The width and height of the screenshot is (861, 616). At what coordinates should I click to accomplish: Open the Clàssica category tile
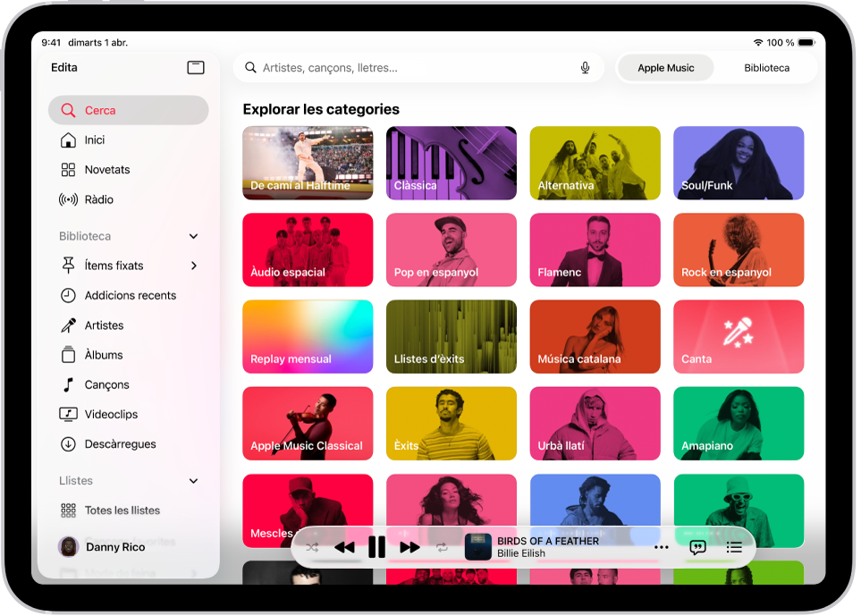tap(452, 163)
